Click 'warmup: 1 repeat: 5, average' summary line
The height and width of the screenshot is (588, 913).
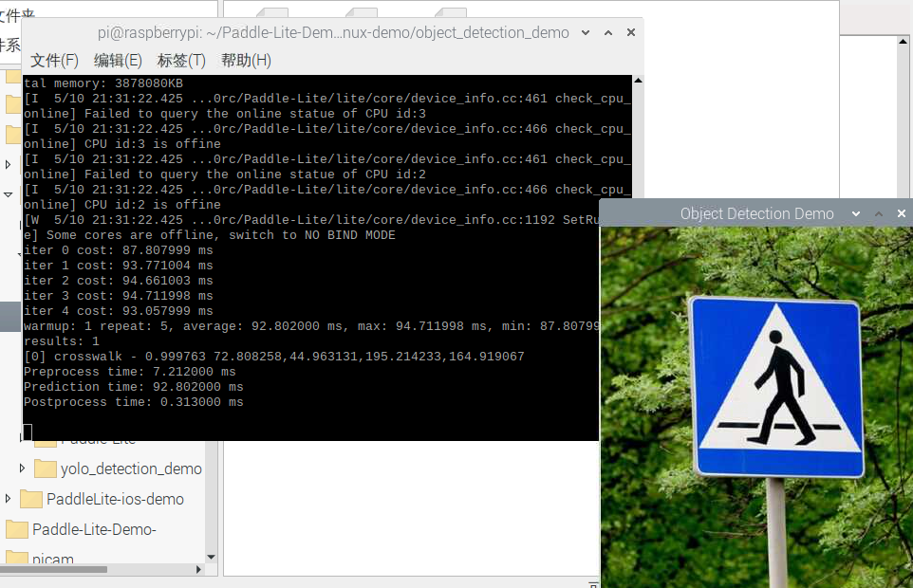pyautogui.click(x=311, y=326)
